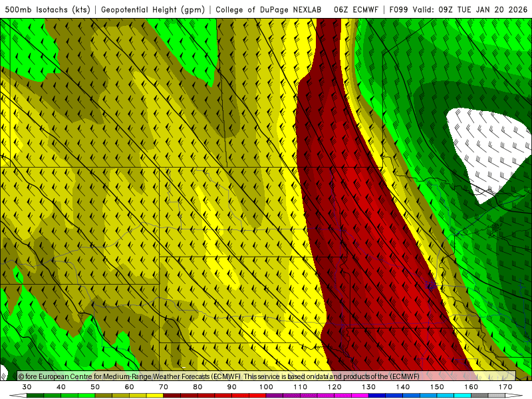Image resolution: width=532 pixels, height=399 pixels.
Task: Click the legend value 120
Action: [334, 387]
